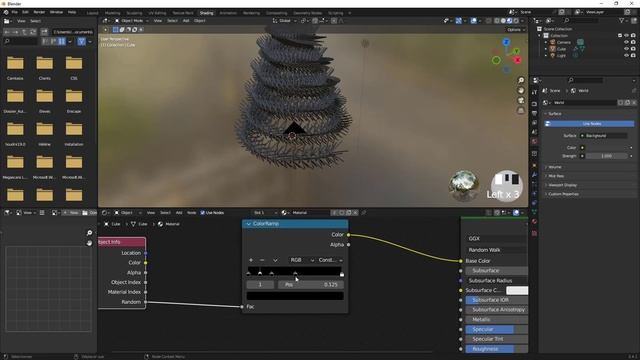Image resolution: width=640 pixels, height=360 pixels.
Task: Toggle Light visibility eye in outliner
Action: pyautogui.click(x=627, y=55)
